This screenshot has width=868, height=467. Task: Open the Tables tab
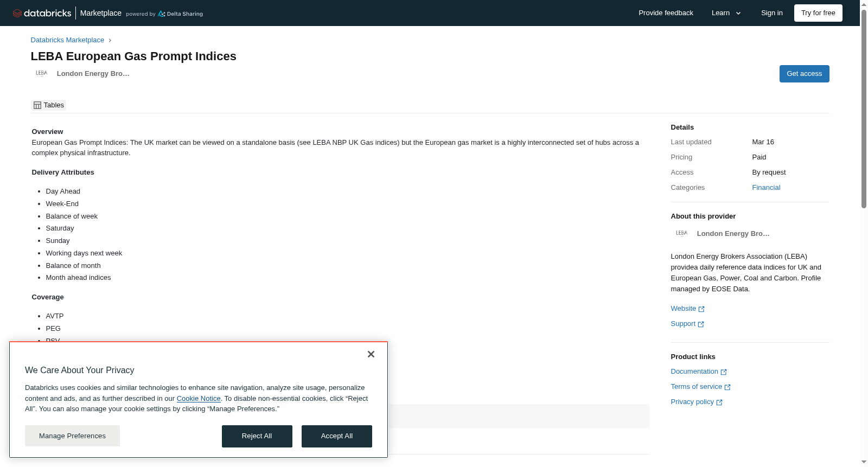(49, 105)
